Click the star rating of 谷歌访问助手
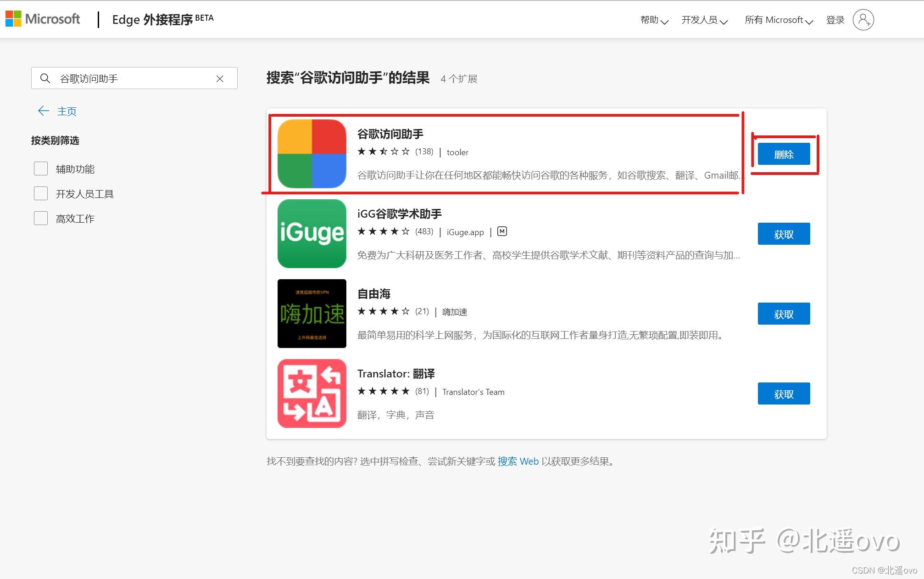 tap(384, 152)
